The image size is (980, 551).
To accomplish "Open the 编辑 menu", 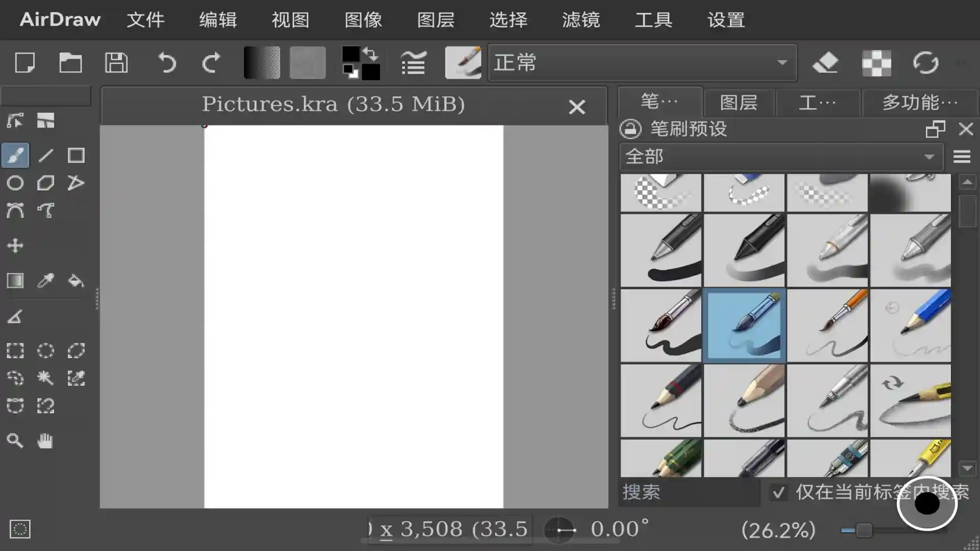I will (x=218, y=20).
